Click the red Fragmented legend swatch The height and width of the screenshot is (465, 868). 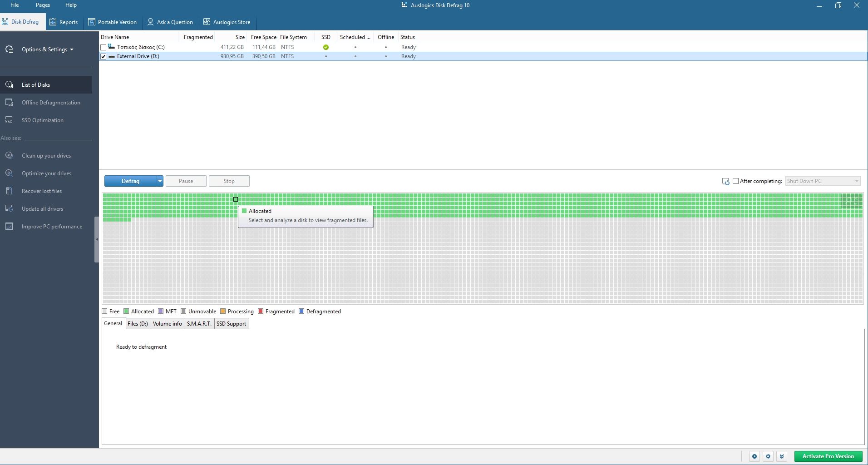click(x=261, y=312)
